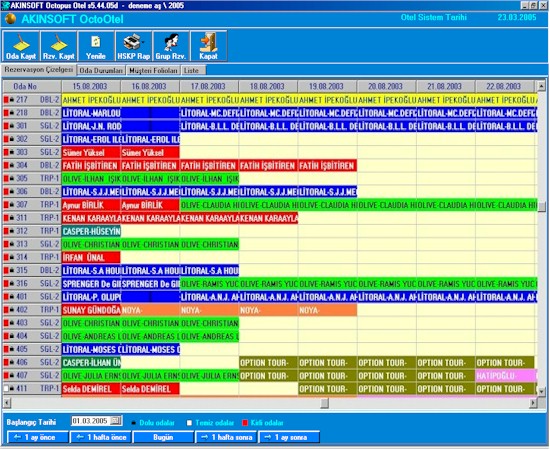Click the AKINSOFT globe logo icon
This screenshot has height=450, width=550.
click(10, 19)
